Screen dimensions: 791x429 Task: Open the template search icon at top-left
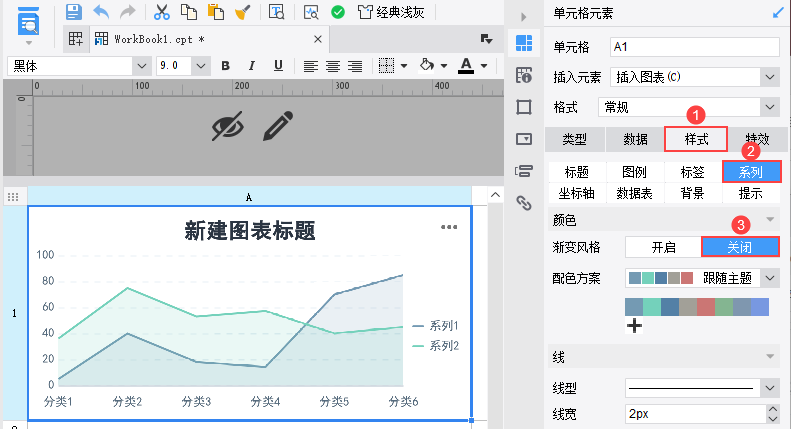[28, 22]
